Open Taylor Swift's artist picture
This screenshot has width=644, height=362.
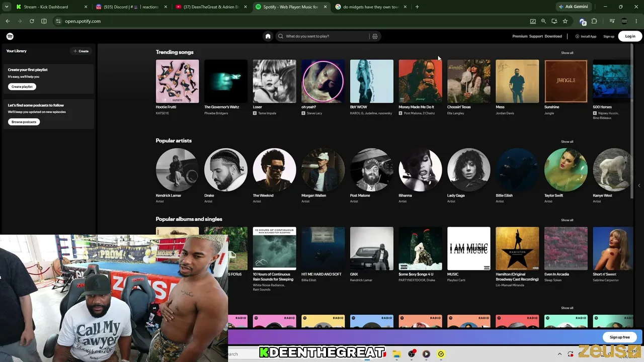pos(566,170)
